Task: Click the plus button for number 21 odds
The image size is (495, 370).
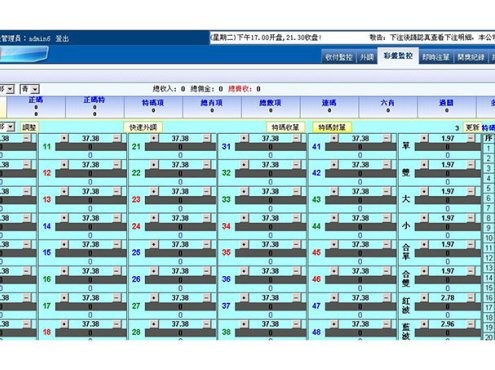Action: point(154,138)
